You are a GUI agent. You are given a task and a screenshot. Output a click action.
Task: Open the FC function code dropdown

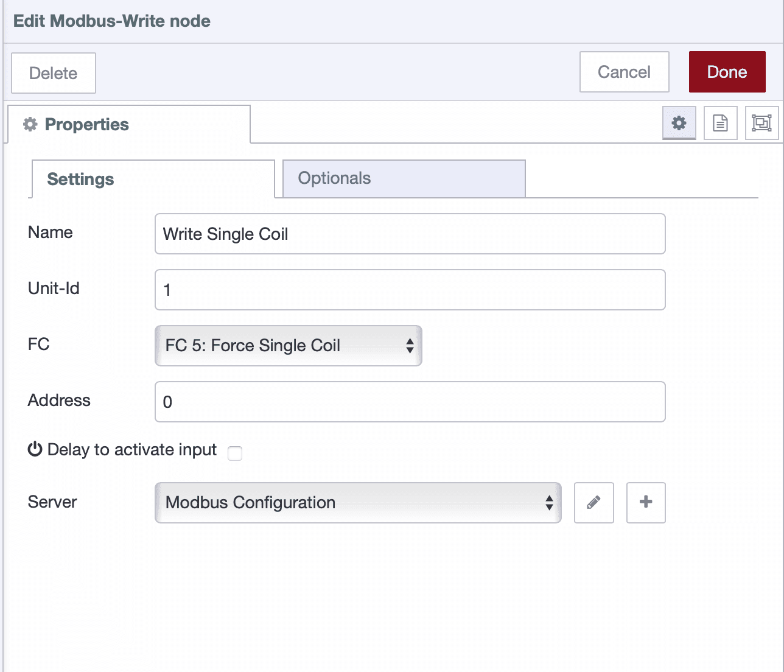(288, 346)
